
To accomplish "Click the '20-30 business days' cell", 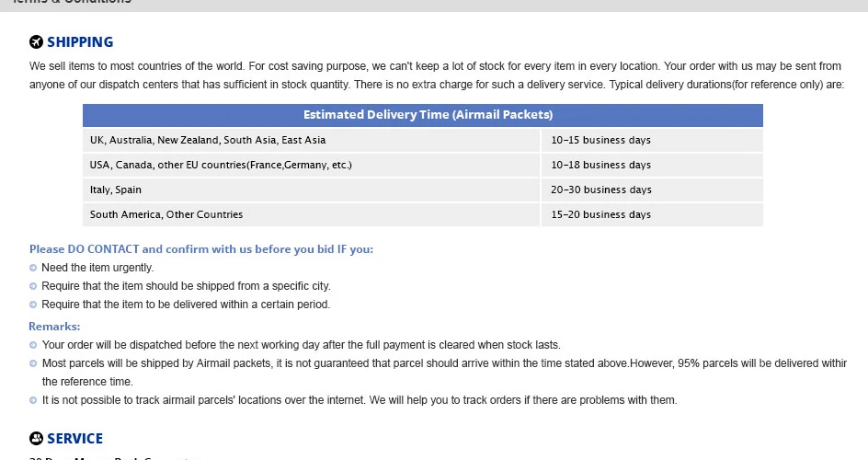I will click(601, 190).
